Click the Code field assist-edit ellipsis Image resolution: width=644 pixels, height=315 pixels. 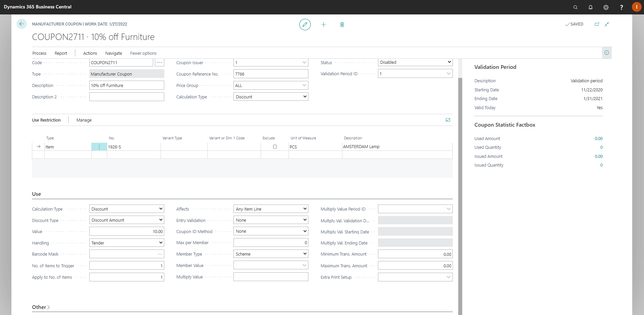[160, 62]
